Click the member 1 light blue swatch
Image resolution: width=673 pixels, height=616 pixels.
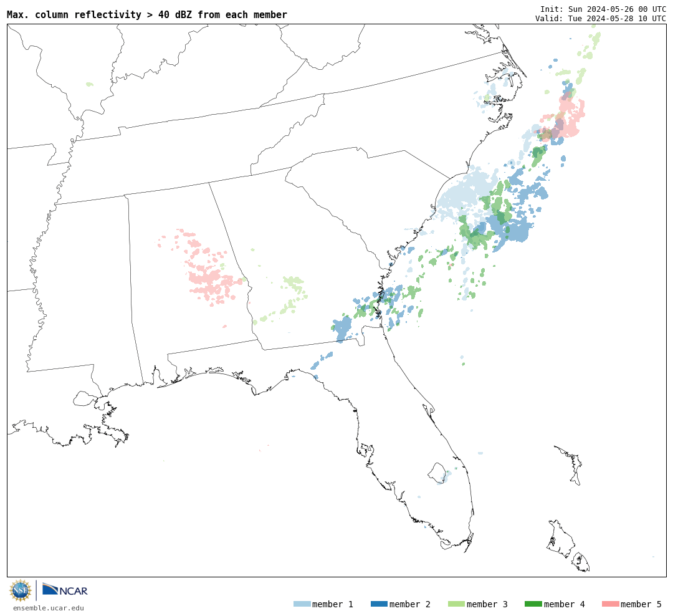click(302, 604)
